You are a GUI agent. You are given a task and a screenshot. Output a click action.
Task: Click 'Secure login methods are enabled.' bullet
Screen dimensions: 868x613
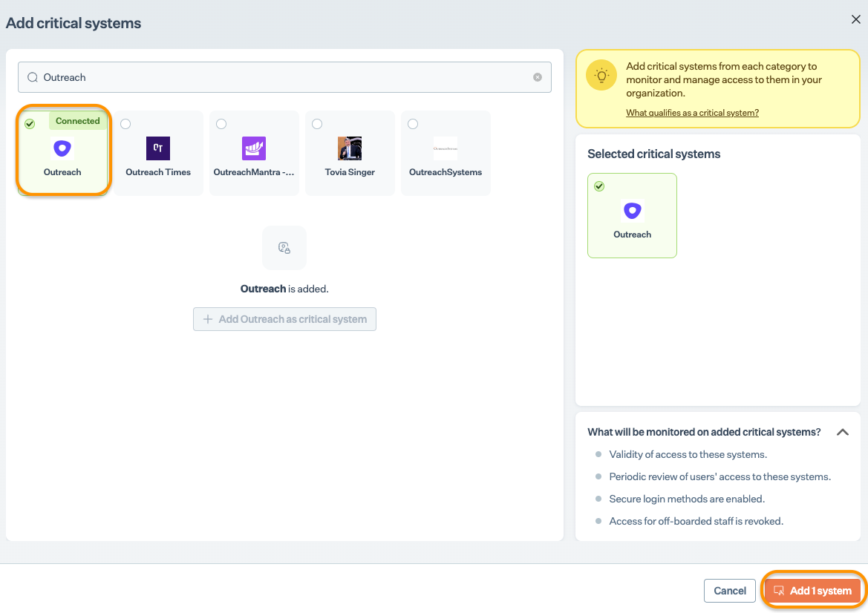pos(686,499)
